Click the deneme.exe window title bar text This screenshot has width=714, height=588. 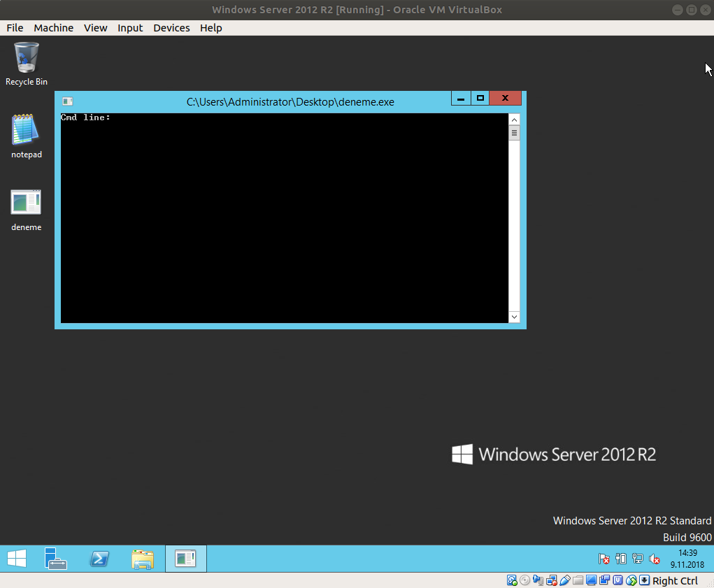click(x=290, y=102)
